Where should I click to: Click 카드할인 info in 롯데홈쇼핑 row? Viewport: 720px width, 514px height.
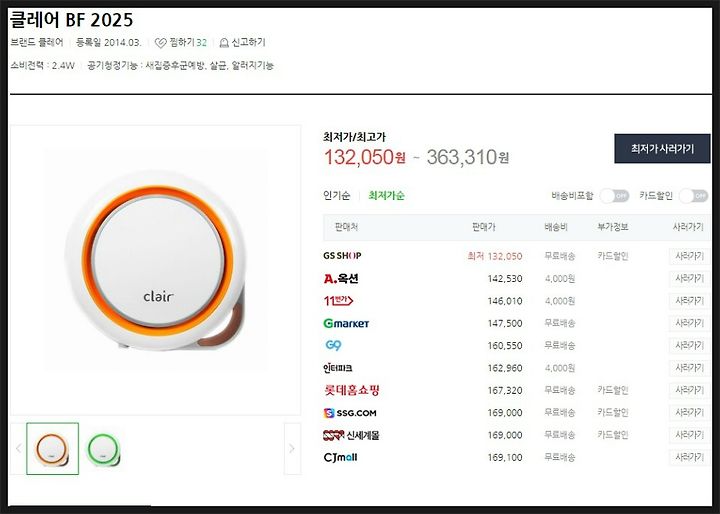[x=613, y=390]
